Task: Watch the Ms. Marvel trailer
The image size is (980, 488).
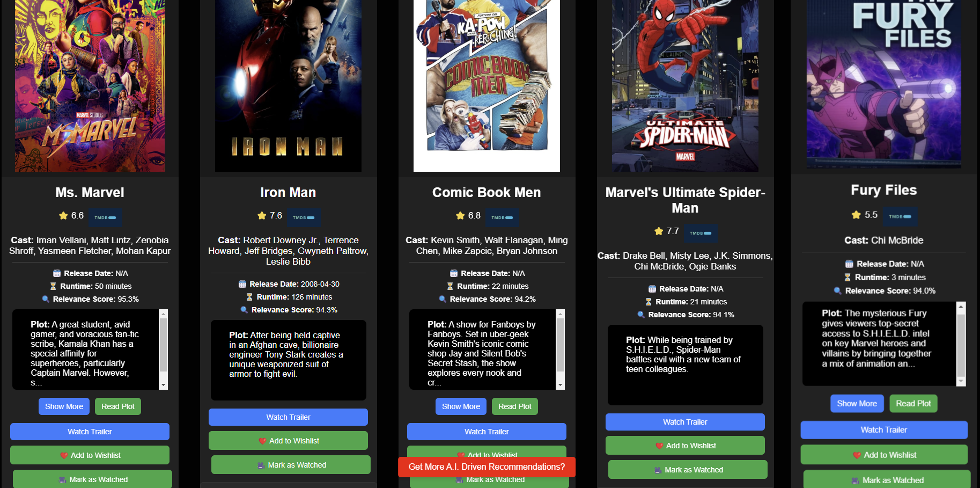Action: click(90, 432)
